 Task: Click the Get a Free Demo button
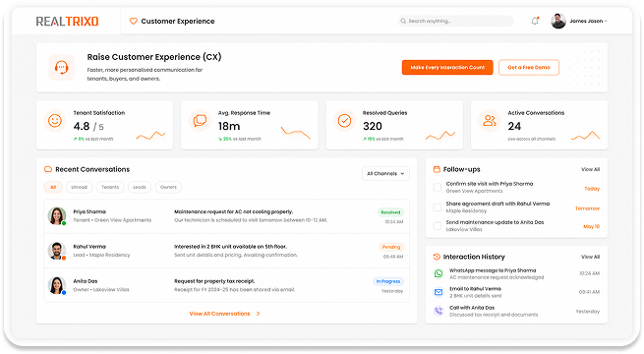529,67
